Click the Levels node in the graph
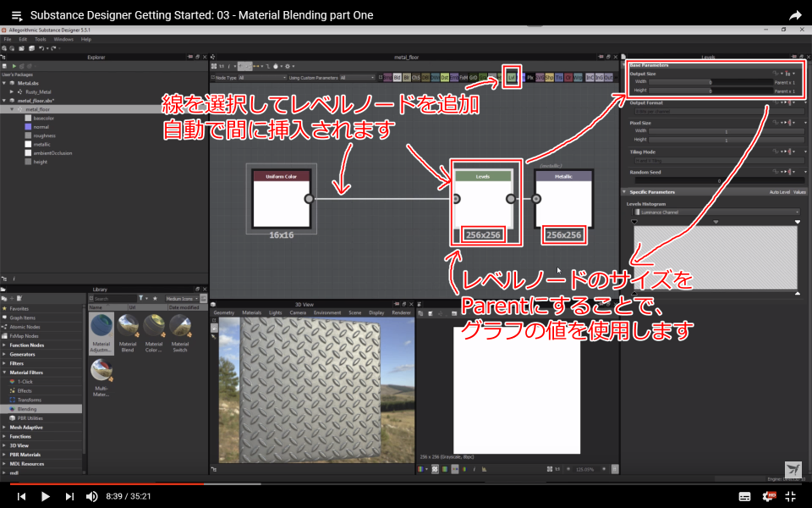Screen dimensions: 812x508 (483, 198)
